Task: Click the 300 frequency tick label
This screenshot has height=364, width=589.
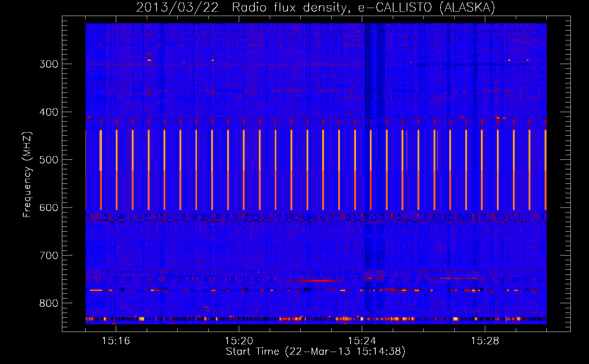Action: 49,64
